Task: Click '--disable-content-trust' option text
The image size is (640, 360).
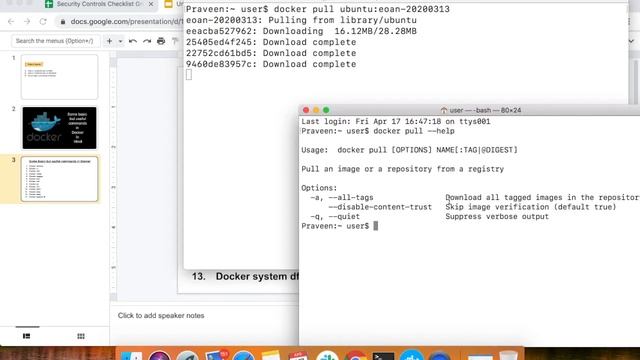Action: click(x=380, y=207)
